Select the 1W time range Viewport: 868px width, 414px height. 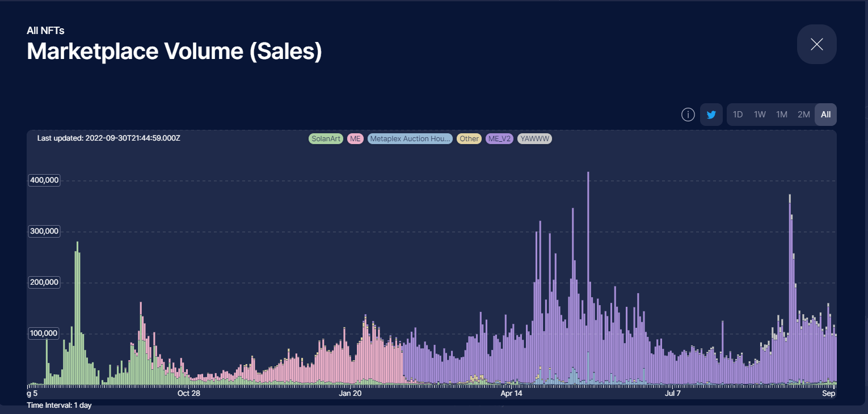pyautogui.click(x=760, y=115)
